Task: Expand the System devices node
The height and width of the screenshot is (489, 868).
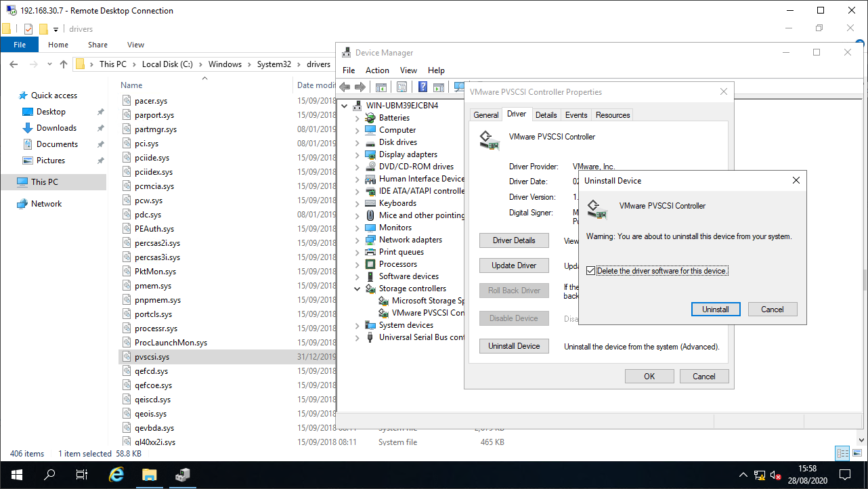Action: (x=357, y=325)
